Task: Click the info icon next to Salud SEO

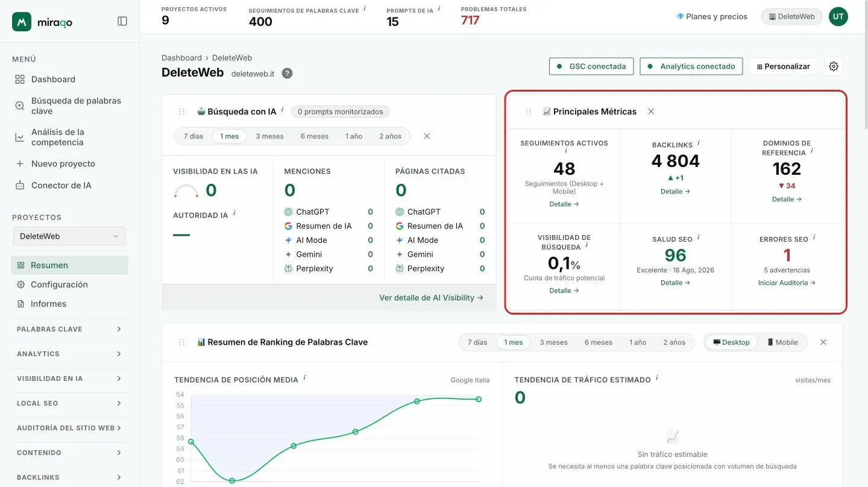Action: (x=699, y=237)
